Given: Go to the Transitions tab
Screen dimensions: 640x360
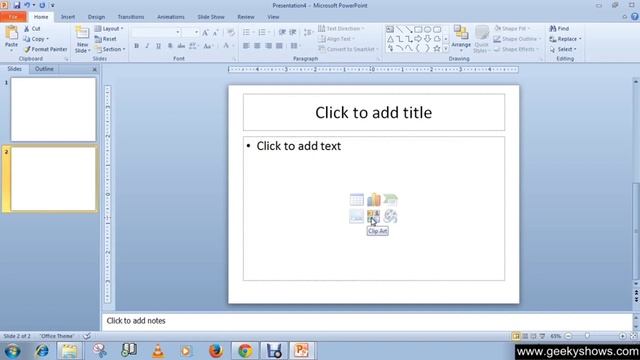Looking at the screenshot, I should coord(131,17).
